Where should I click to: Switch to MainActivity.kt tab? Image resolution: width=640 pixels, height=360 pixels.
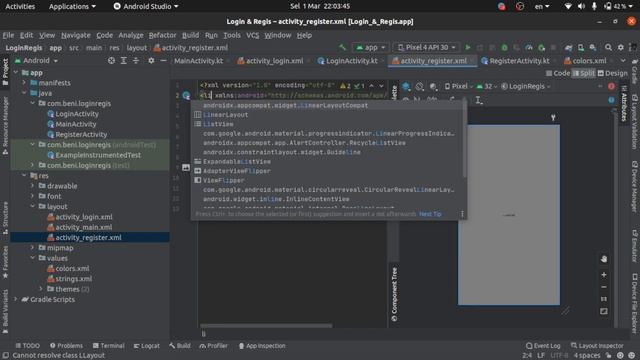point(199,61)
